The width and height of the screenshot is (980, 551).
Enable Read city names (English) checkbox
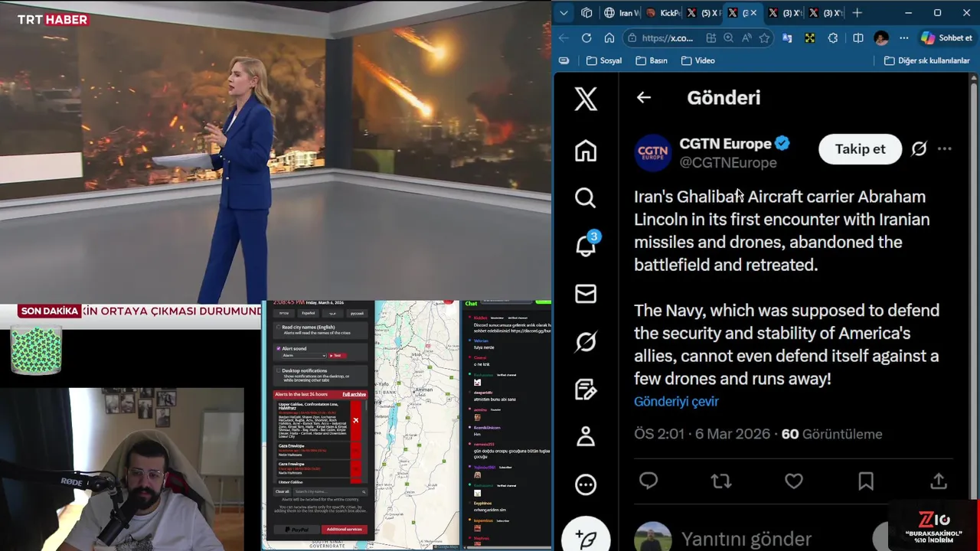click(278, 327)
